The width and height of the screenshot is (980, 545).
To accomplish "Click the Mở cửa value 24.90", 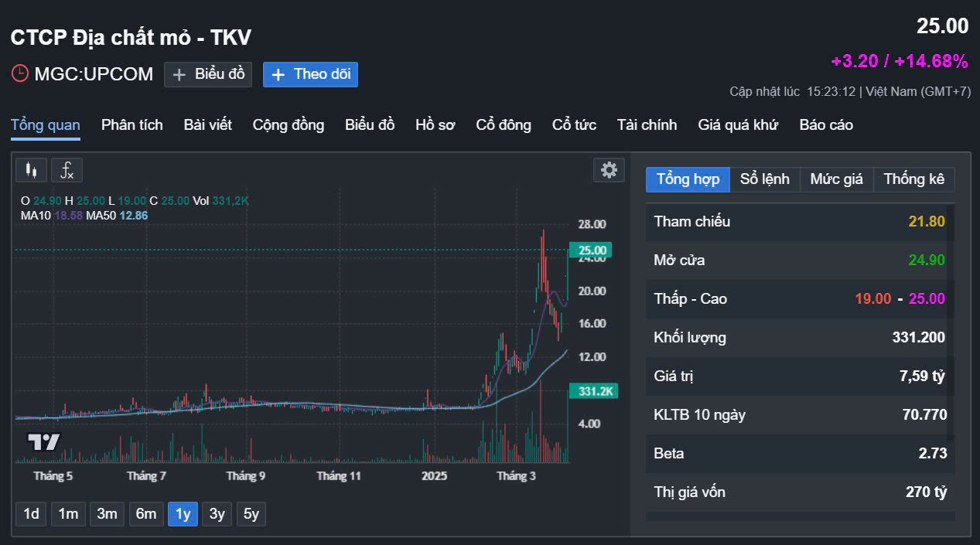I will click(x=927, y=261).
